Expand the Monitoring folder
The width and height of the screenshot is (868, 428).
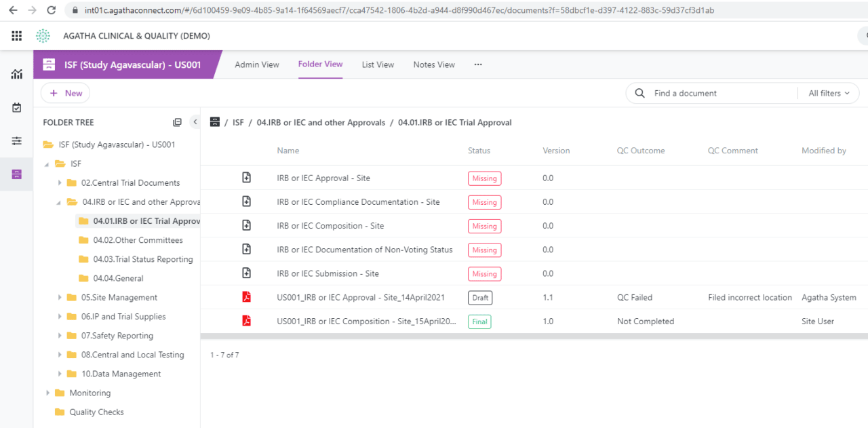coord(47,393)
